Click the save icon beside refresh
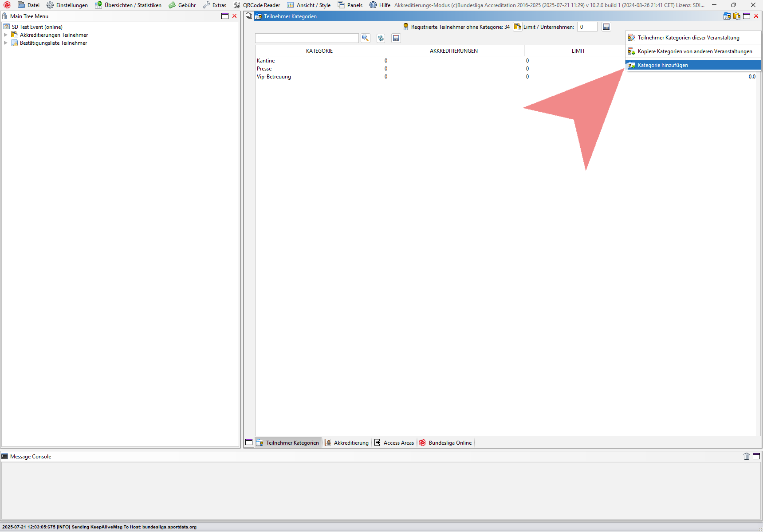763x532 pixels. click(x=396, y=38)
